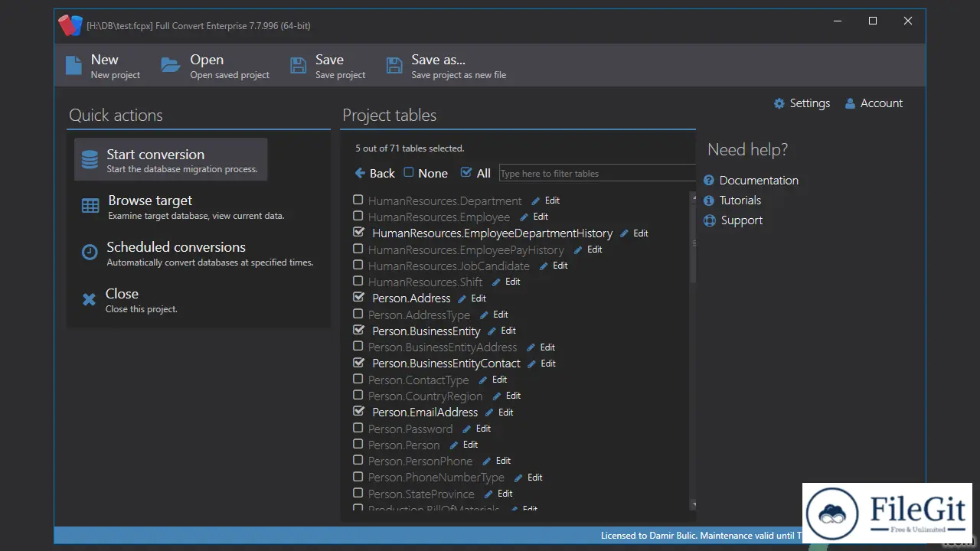Click the Support lifebuoy icon

[x=709, y=220]
